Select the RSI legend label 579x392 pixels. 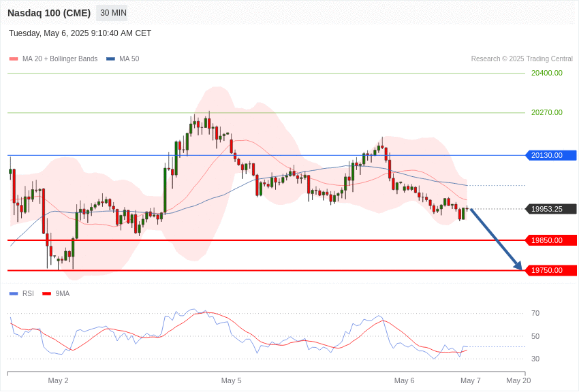[x=28, y=294]
